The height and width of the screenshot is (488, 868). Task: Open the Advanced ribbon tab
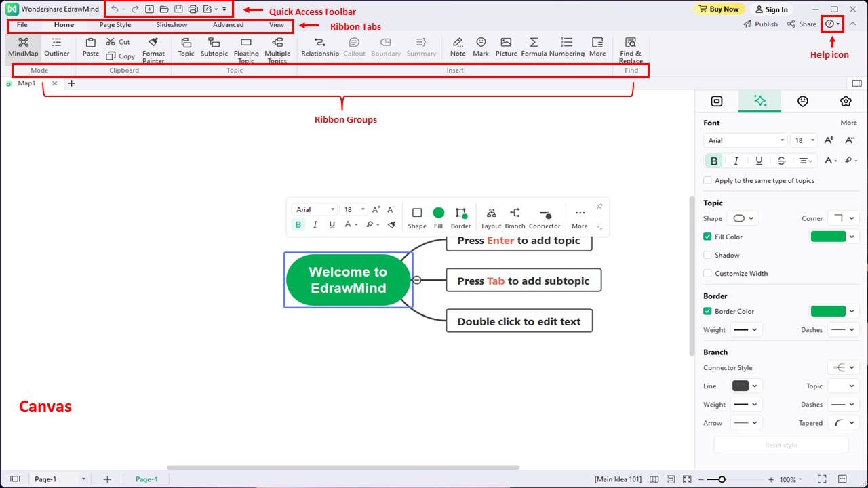coord(228,25)
